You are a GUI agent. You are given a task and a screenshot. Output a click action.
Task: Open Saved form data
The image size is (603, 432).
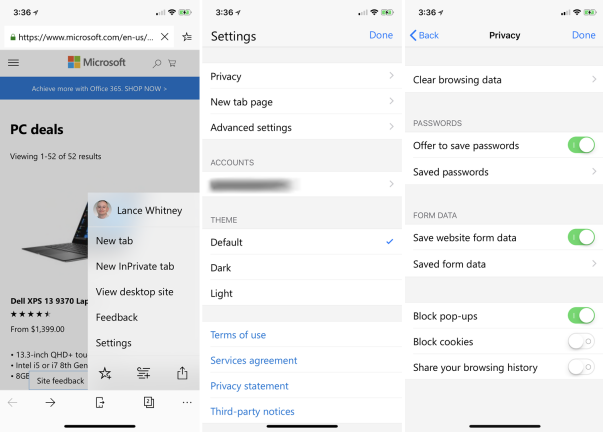[x=504, y=264]
